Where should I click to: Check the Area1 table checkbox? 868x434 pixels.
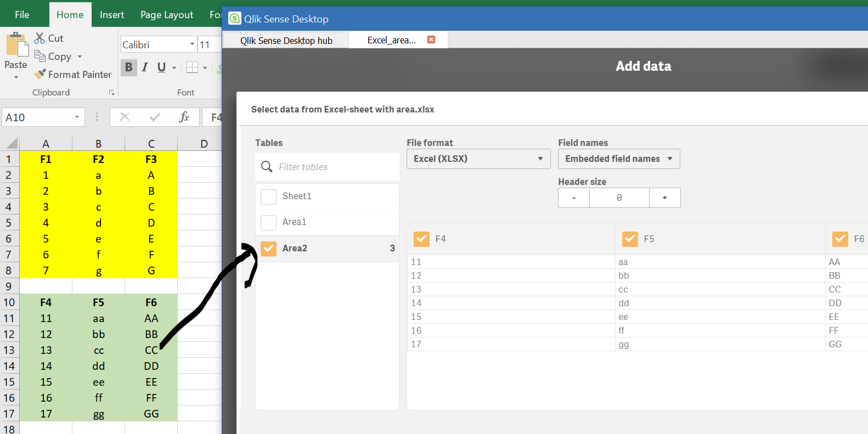(269, 222)
